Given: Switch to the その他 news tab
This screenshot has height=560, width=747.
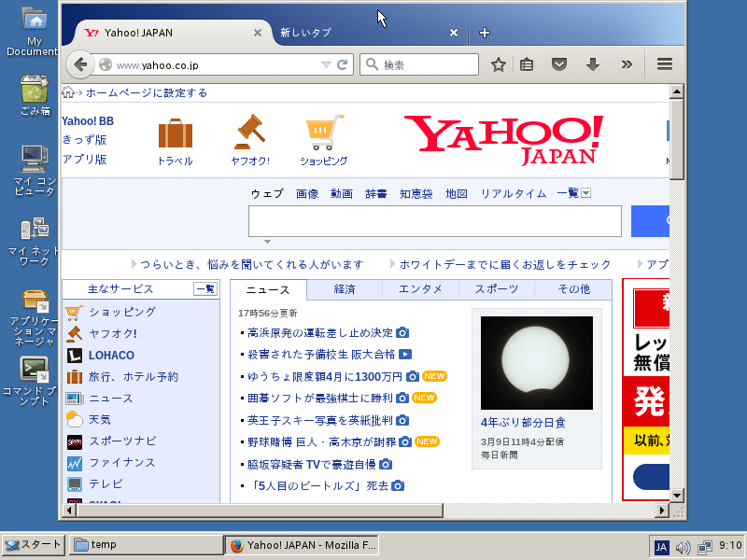Looking at the screenshot, I should [573, 289].
